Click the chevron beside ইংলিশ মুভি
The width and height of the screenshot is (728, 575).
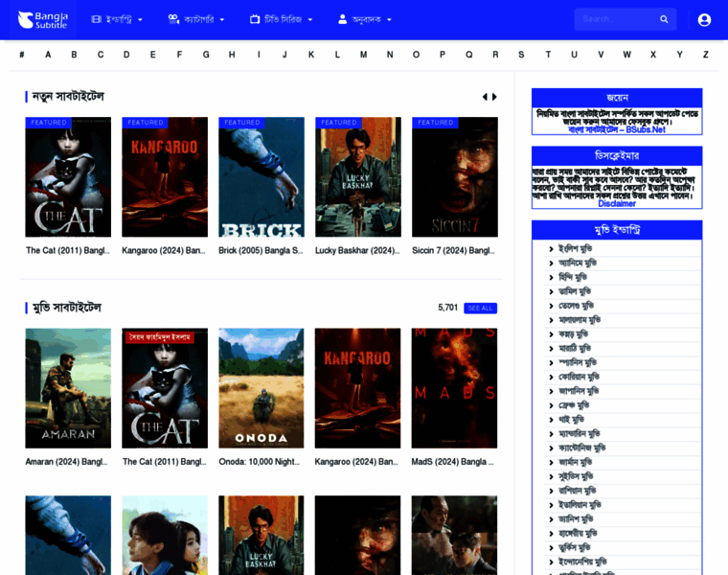tap(551, 249)
